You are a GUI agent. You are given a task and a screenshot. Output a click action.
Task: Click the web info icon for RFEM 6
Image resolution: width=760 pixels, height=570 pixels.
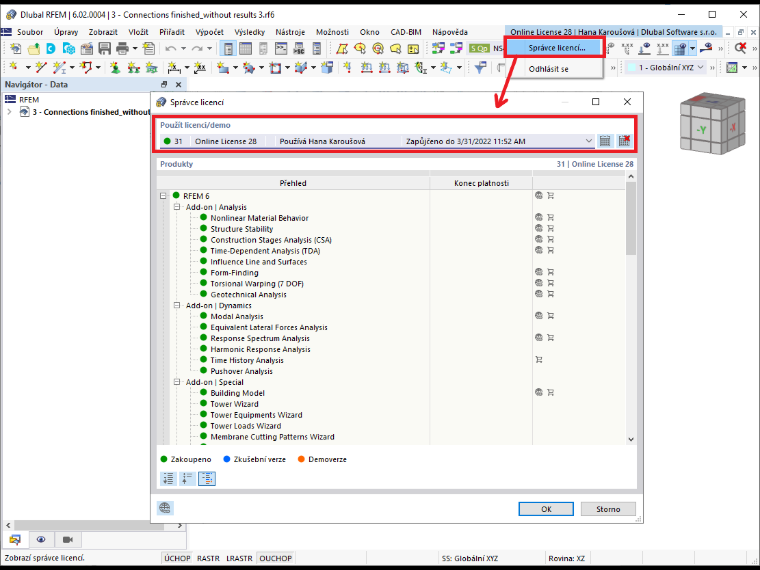pos(538,195)
